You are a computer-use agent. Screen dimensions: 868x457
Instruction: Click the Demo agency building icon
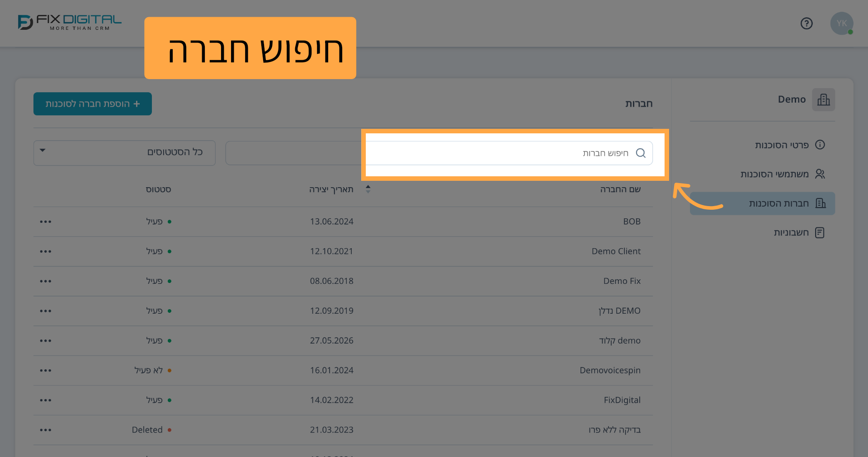pyautogui.click(x=823, y=99)
